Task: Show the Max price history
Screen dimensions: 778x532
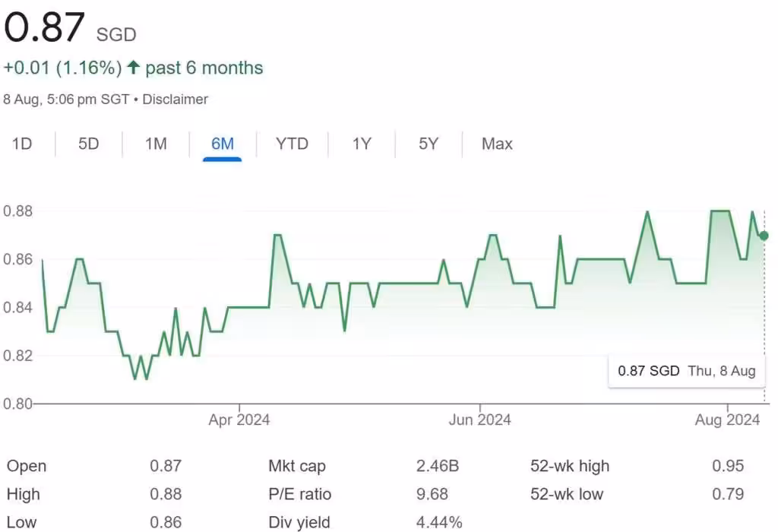Action: coord(495,144)
